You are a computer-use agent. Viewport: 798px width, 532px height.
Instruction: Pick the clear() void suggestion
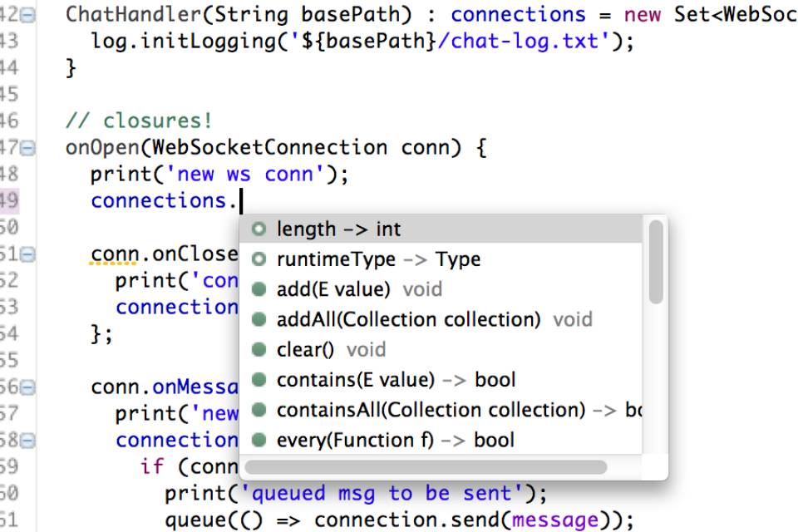pos(441,349)
